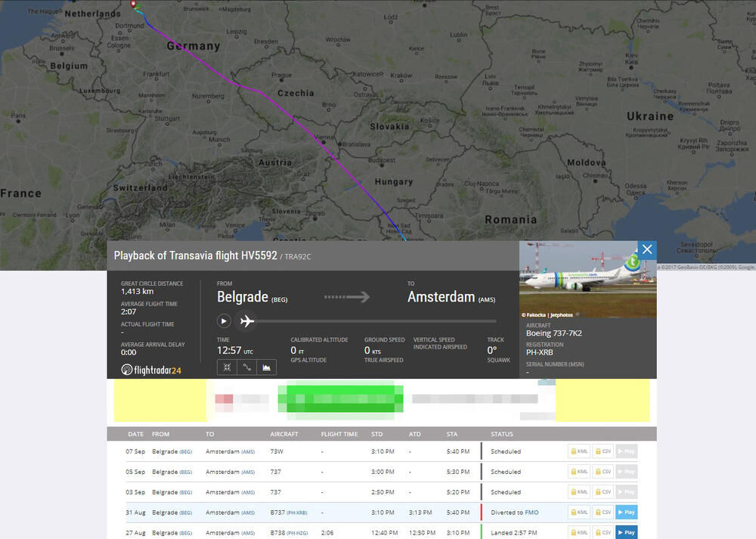Play the 31 Aug diverted flight
Image resolution: width=756 pixels, height=539 pixels.
point(626,513)
